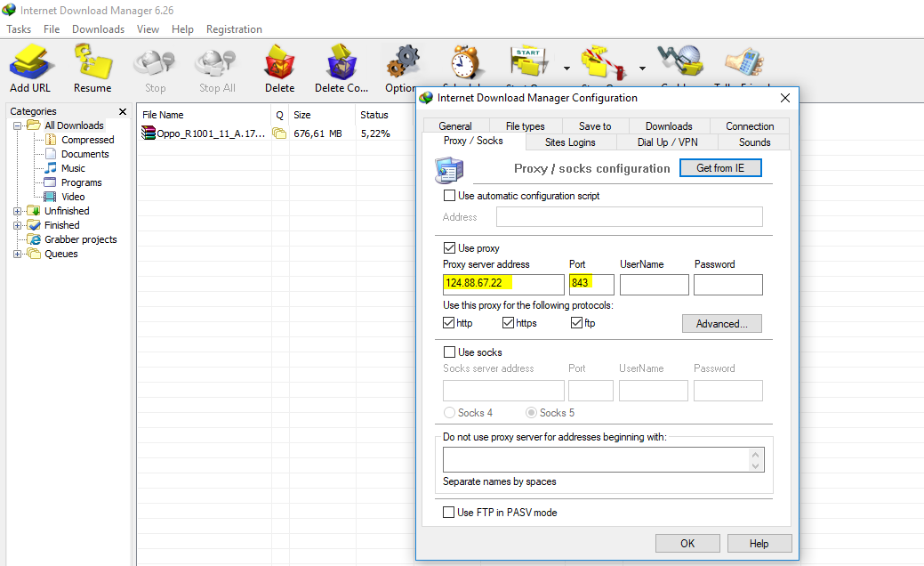Enable Use FTP in PASV mode
924x566 pixels.
448,512
